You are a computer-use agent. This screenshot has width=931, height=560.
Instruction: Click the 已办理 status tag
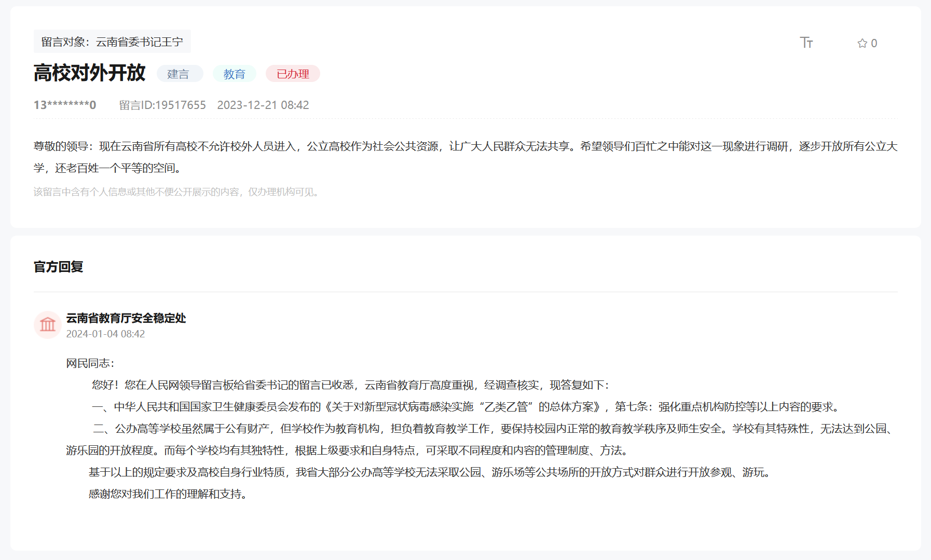(x=293, y=74)
